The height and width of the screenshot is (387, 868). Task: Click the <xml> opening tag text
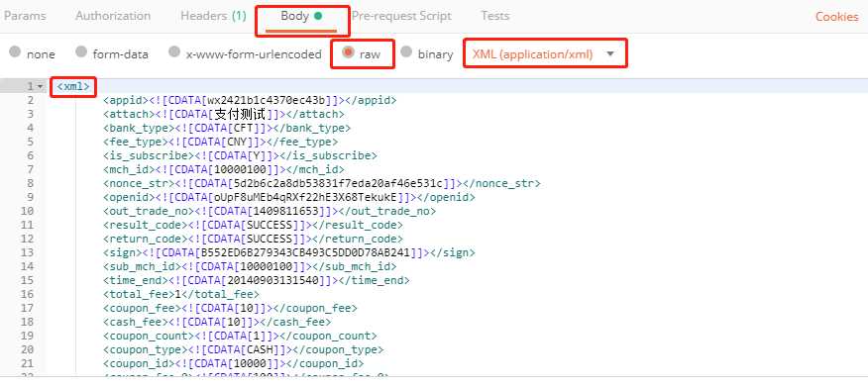pyautogui.click(x=73, y=87)
